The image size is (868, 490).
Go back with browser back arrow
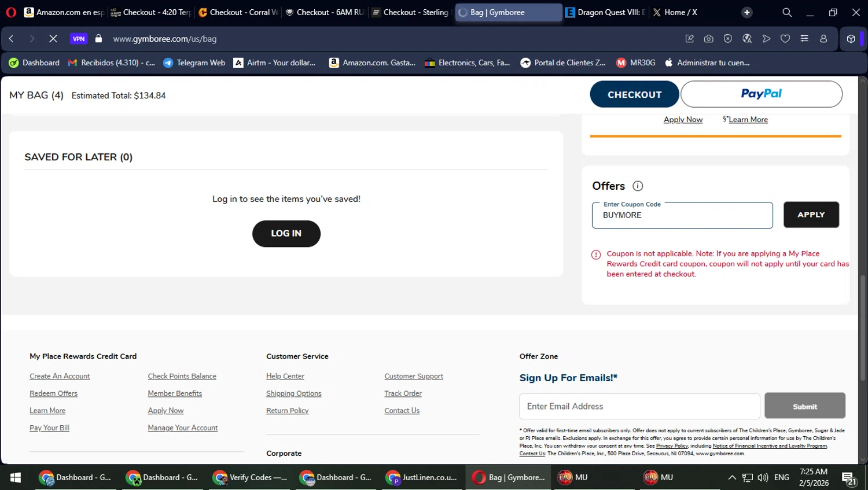(12, 39)
